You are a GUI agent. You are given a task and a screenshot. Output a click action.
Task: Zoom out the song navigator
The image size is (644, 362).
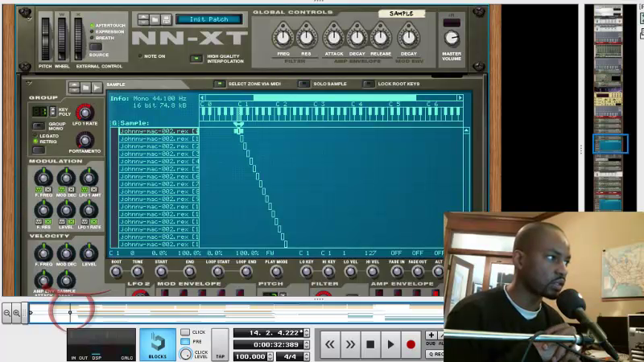(7, 313)
